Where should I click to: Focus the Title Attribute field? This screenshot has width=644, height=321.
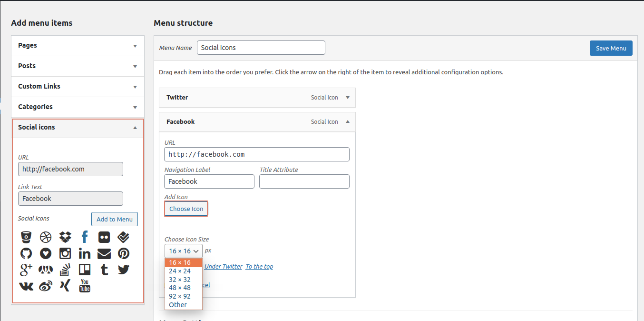pyautogui.click(x=304, y=181)
